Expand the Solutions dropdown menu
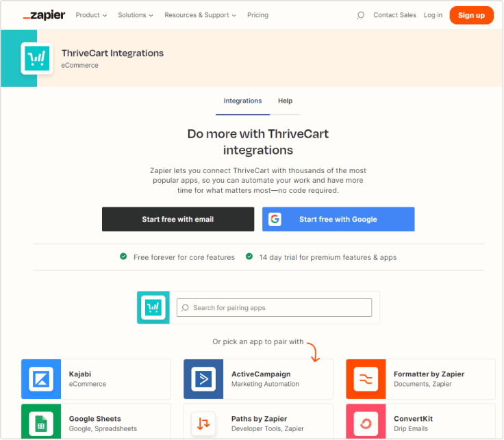504x440 pixels. tap(135, 15)
